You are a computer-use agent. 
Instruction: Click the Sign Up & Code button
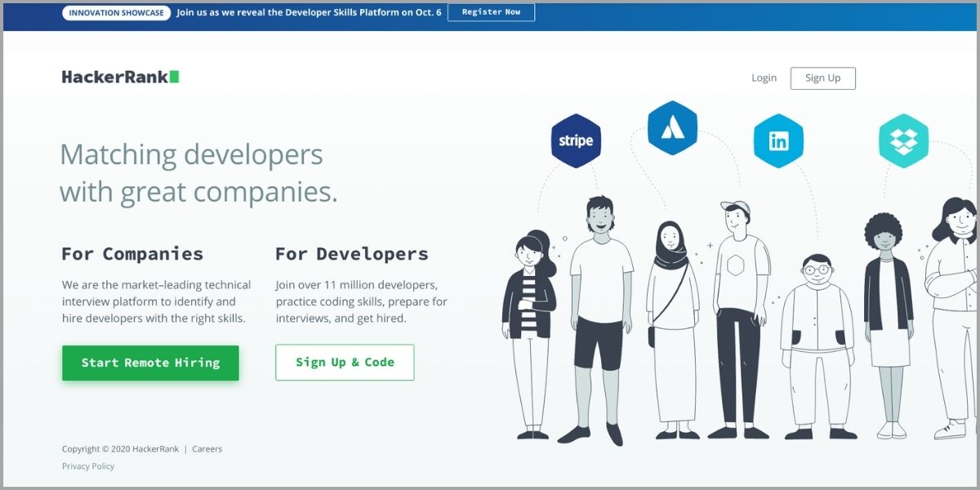point(345,363)
